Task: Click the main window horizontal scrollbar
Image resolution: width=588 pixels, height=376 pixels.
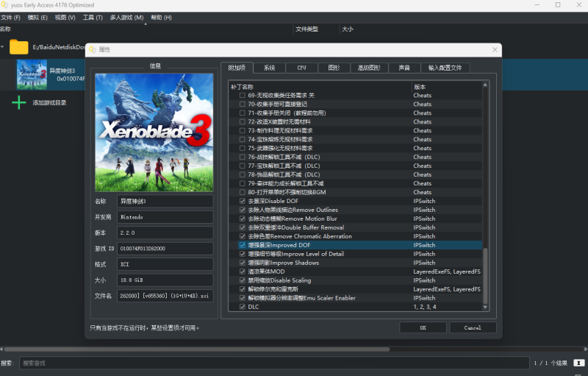Action: (x=196, y=349)
